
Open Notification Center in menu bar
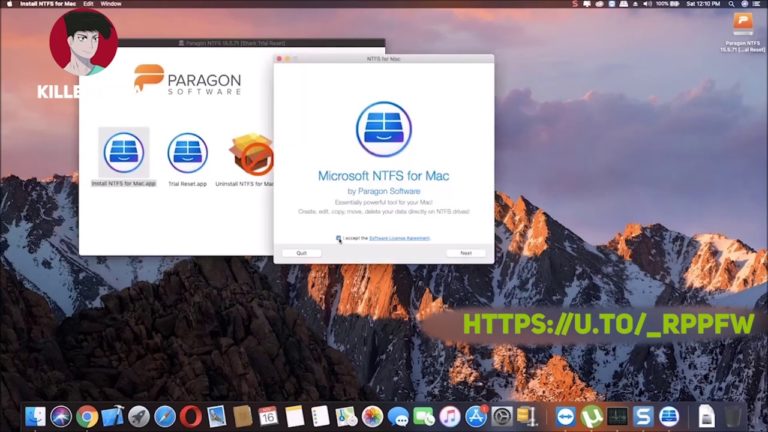(757, 4)
